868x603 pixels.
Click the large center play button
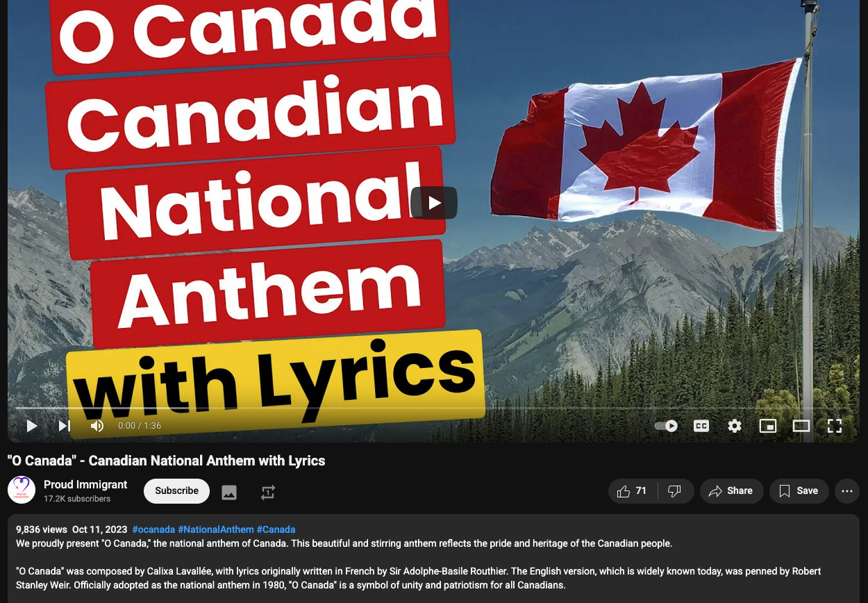point(434,203)
